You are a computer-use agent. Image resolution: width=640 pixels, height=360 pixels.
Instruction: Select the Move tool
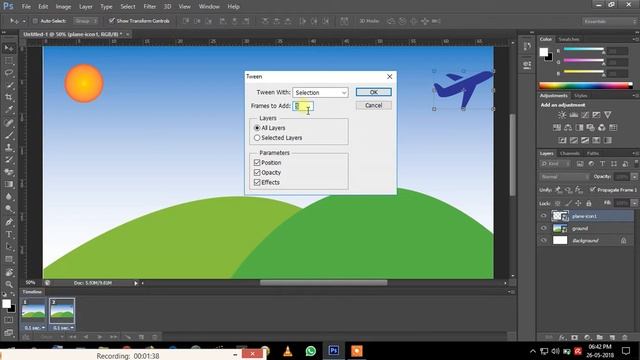point(9,48)
